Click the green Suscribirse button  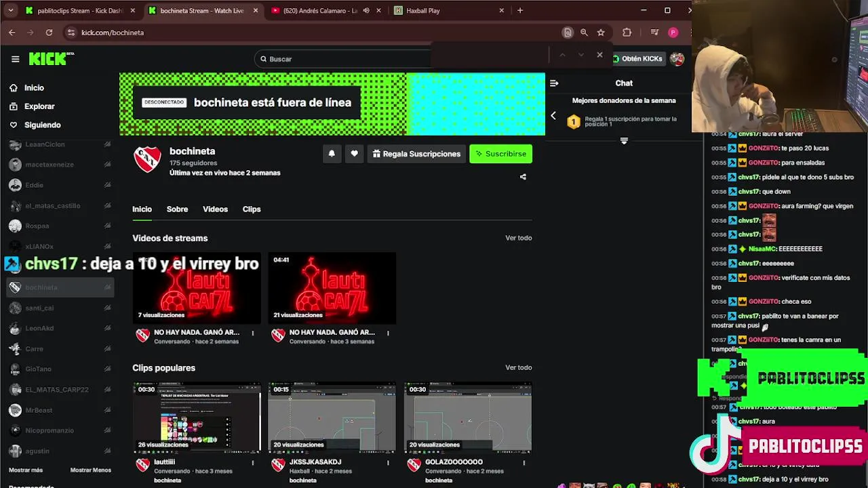point(501,154)
